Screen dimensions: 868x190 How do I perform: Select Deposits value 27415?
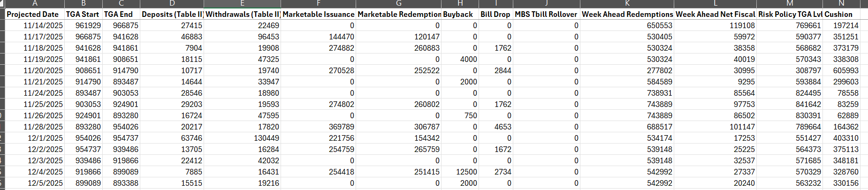(172, 25)
